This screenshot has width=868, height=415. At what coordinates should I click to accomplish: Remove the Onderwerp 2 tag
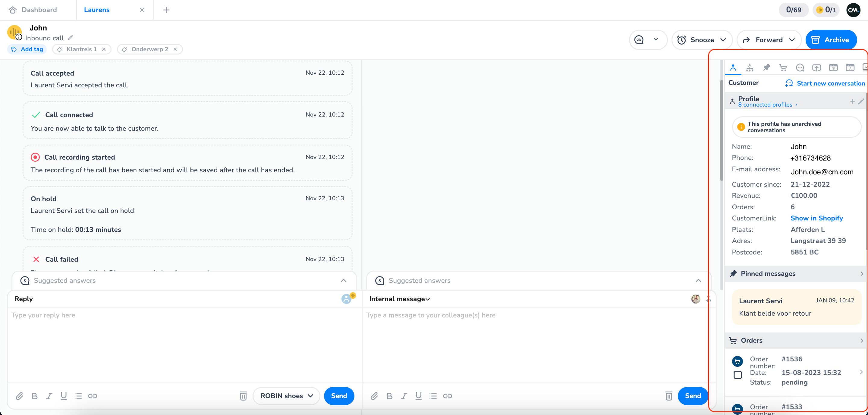pyautogui.click(x=175, y=49)
